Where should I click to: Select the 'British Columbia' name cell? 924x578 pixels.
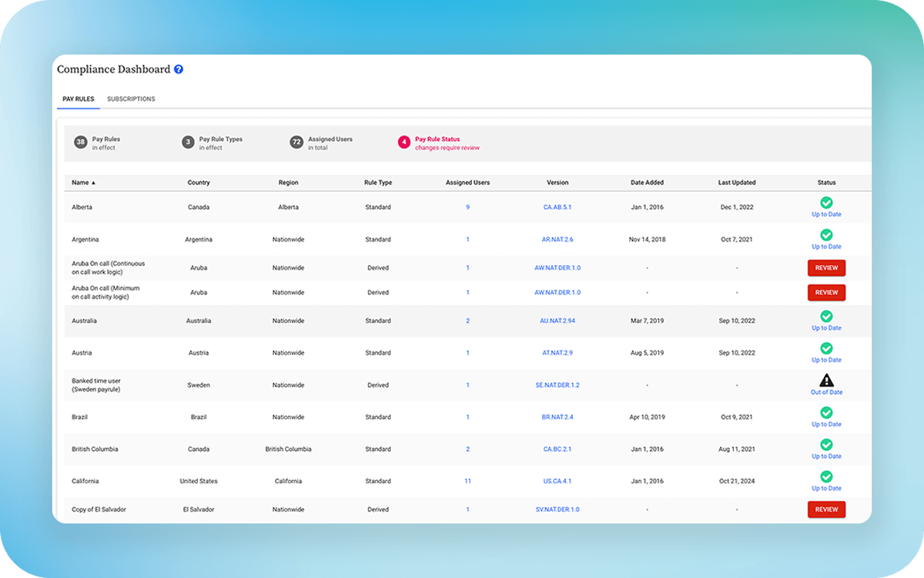point(95,449)
